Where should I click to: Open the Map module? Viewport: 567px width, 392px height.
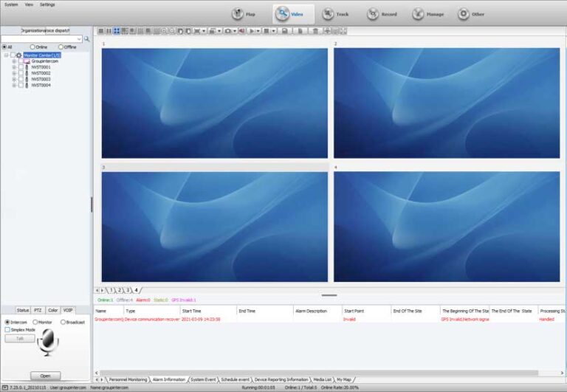pyautogui.click(x=244, y=14)
